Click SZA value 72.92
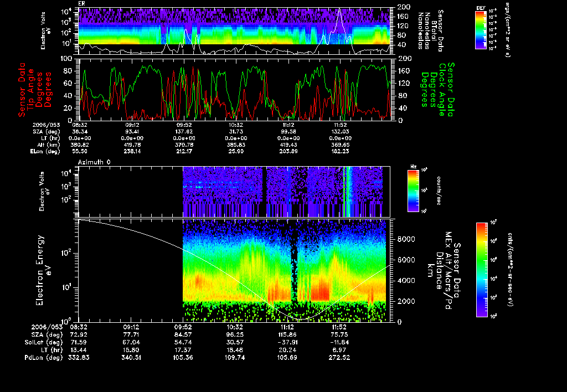Image resolution: width=567 pixels, height=392 pixels. 78,334
